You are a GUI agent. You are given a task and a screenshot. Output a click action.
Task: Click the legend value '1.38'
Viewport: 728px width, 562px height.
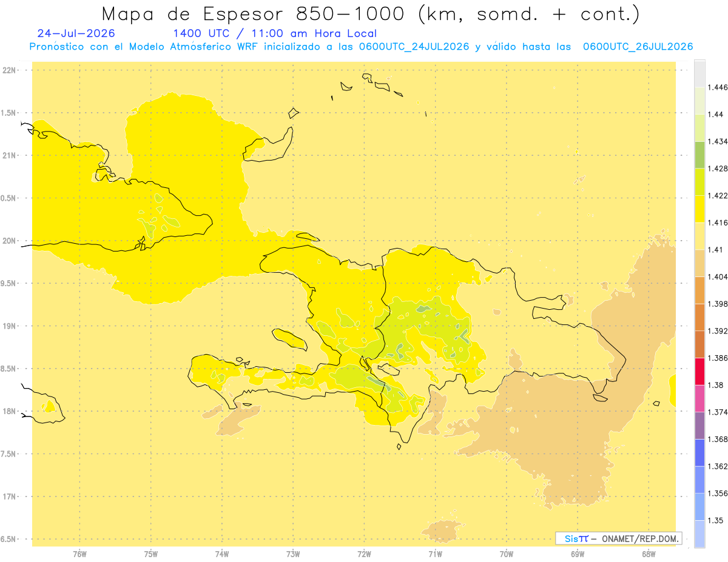717,385
